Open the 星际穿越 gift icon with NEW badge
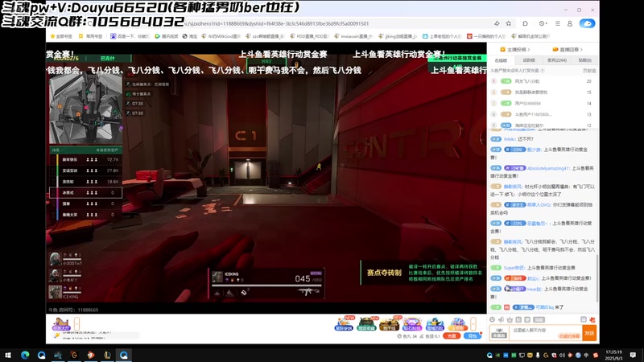The width and height of the screenshot is (644, 362). (345, 323)
